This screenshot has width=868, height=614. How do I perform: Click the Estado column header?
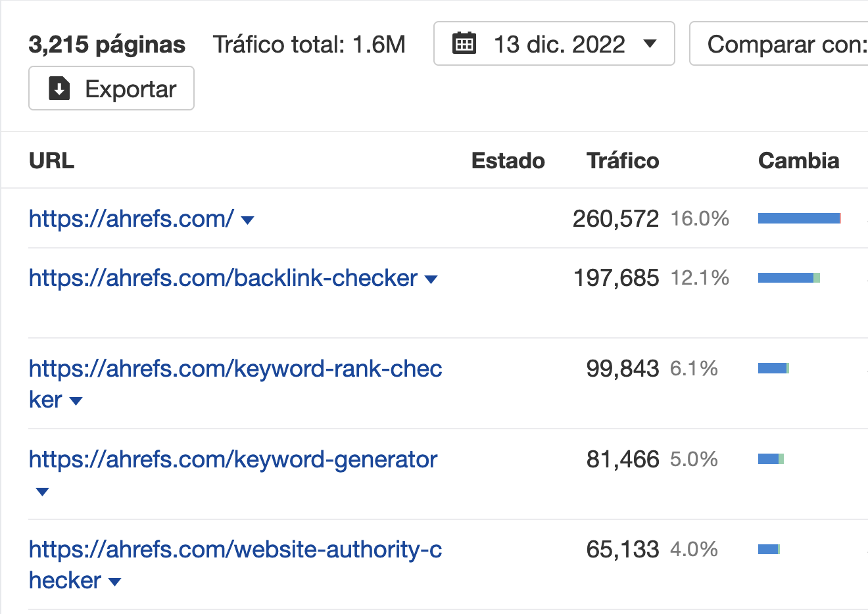coord(508,161)
